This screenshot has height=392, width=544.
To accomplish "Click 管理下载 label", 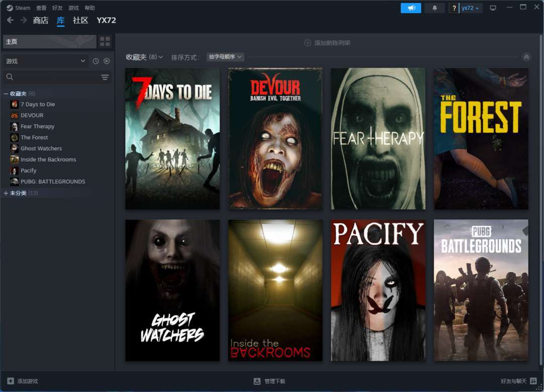I will tap(275, 381).
